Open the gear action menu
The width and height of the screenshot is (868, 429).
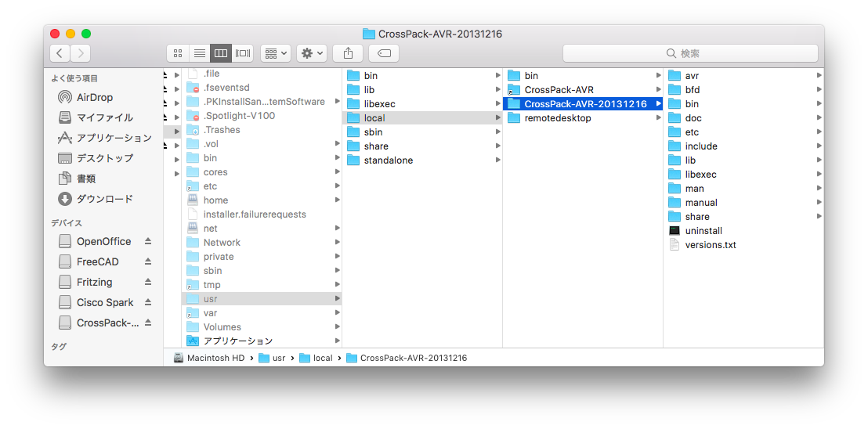click(312, 53)
